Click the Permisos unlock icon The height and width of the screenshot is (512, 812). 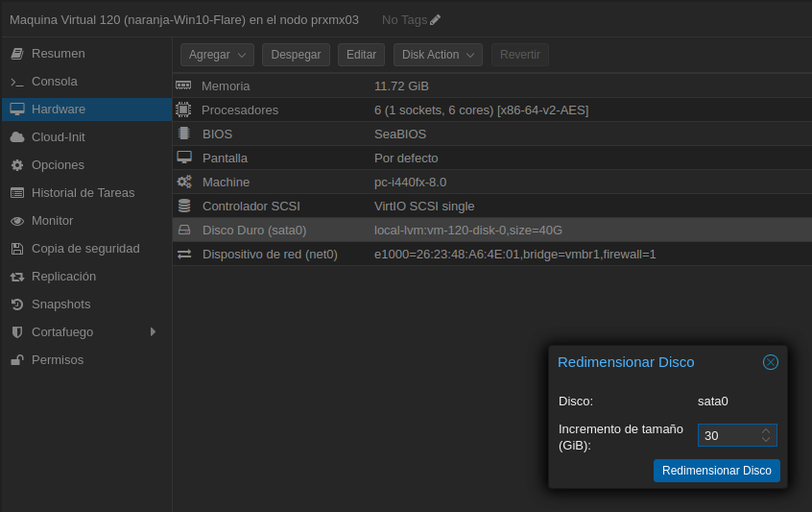[17, 360]
